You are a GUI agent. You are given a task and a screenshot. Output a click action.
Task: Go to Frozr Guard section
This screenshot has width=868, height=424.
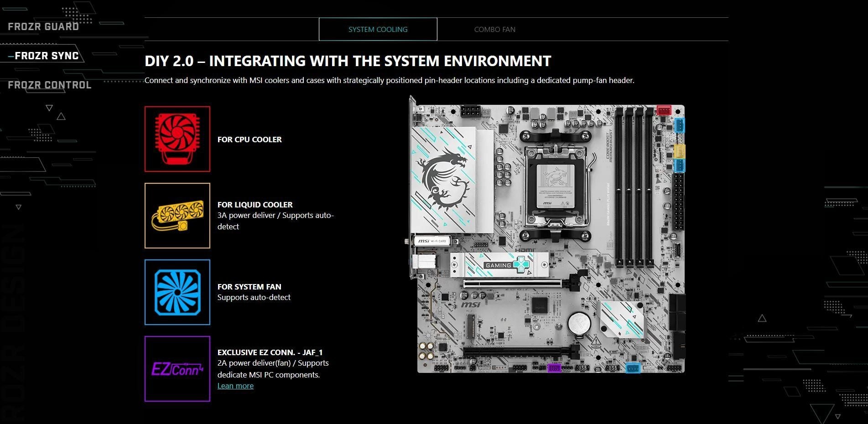coord(43,26)
